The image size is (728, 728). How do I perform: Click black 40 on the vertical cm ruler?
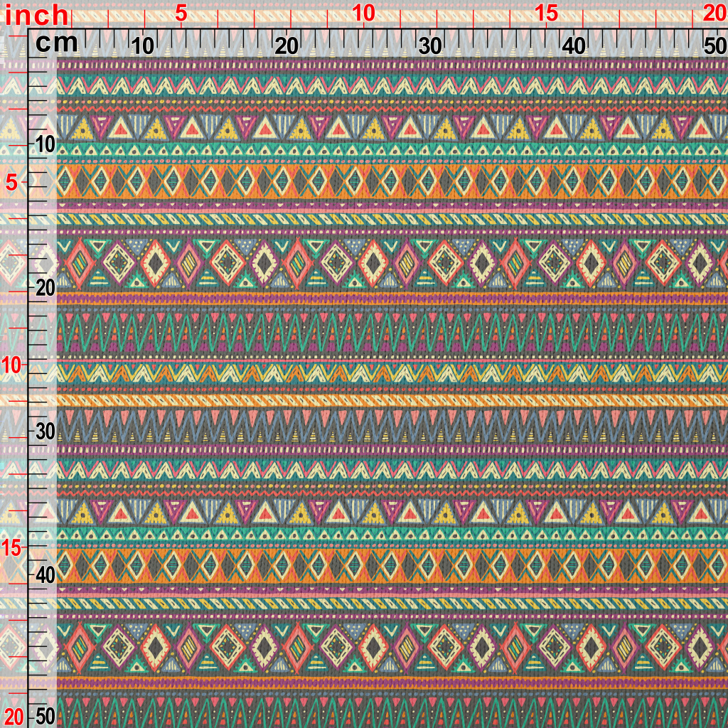45,575
